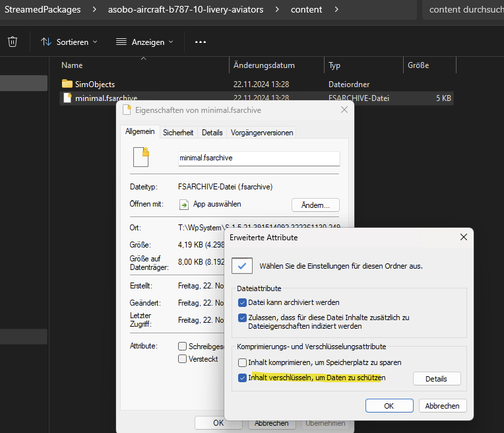Screen dimensions: 504x433
Task: Click OK in Erweiterte Attribute dialog
Action: point(389,406)
